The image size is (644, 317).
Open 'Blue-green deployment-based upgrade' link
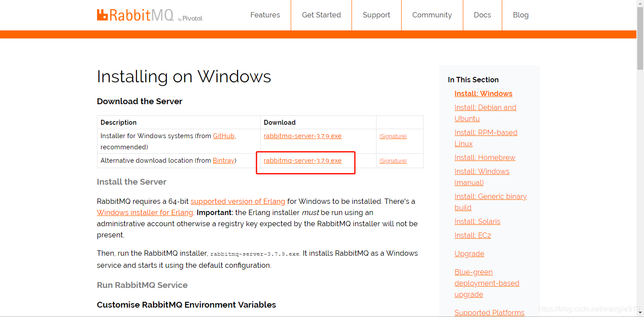(x=487, y=283)
